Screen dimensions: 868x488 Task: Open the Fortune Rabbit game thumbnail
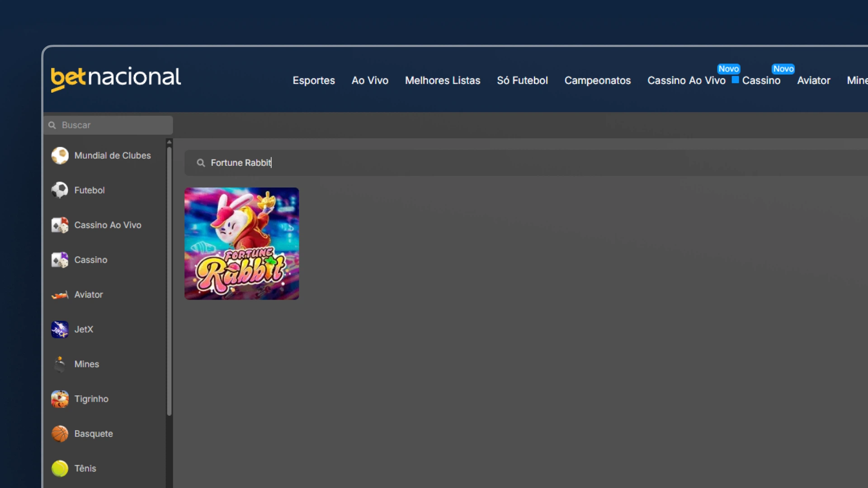pos(241,244)
